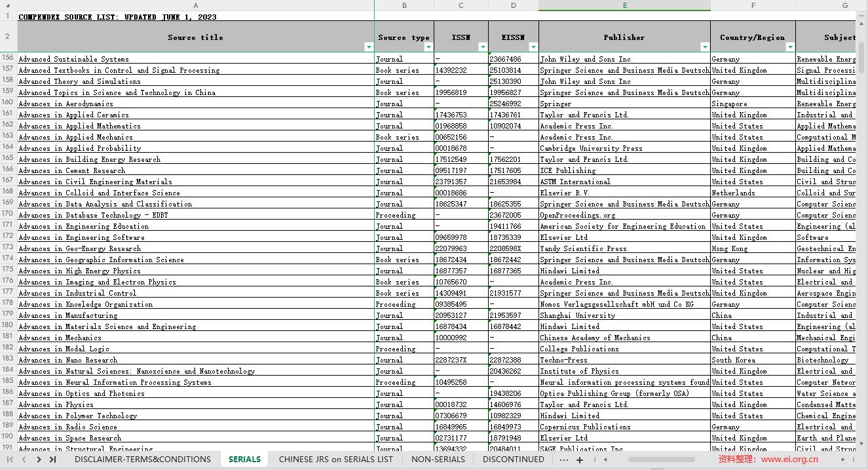Image resolution: width=868 pixels, height=470 pixels.
Task: Select ISSN cell 2287237X
Action: point(461,360)
